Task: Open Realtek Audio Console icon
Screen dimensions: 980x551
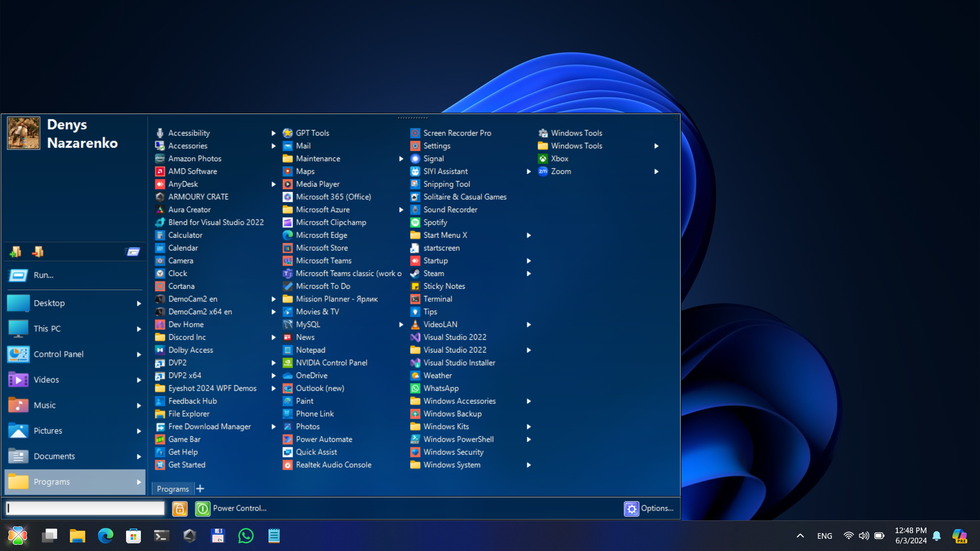Action: coord(287,465)
